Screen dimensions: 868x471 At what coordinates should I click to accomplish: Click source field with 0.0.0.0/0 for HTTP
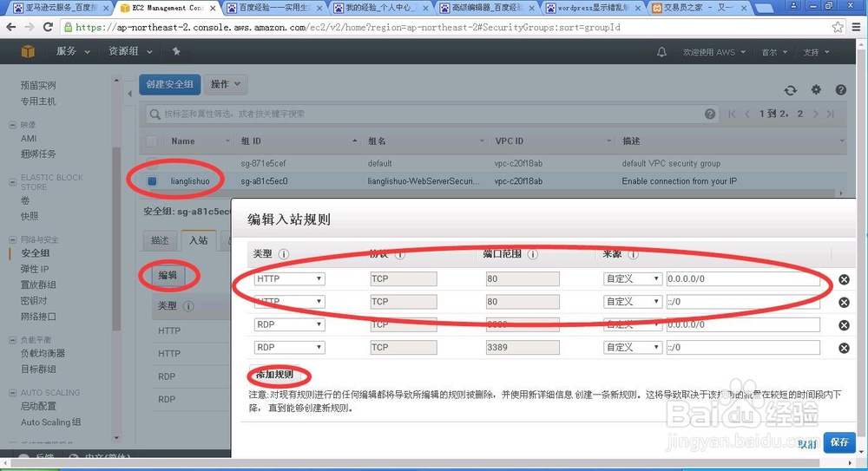[x=743, y=278]
